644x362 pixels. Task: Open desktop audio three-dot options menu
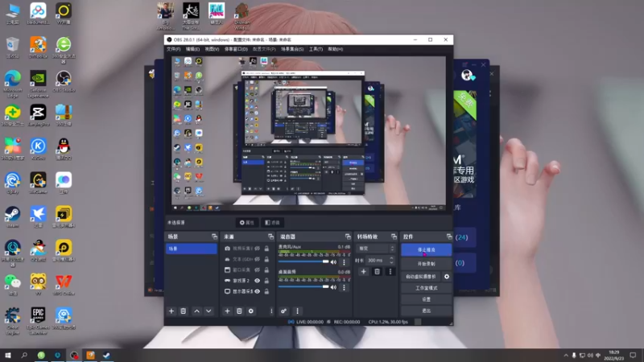click(x=345, y=287)
